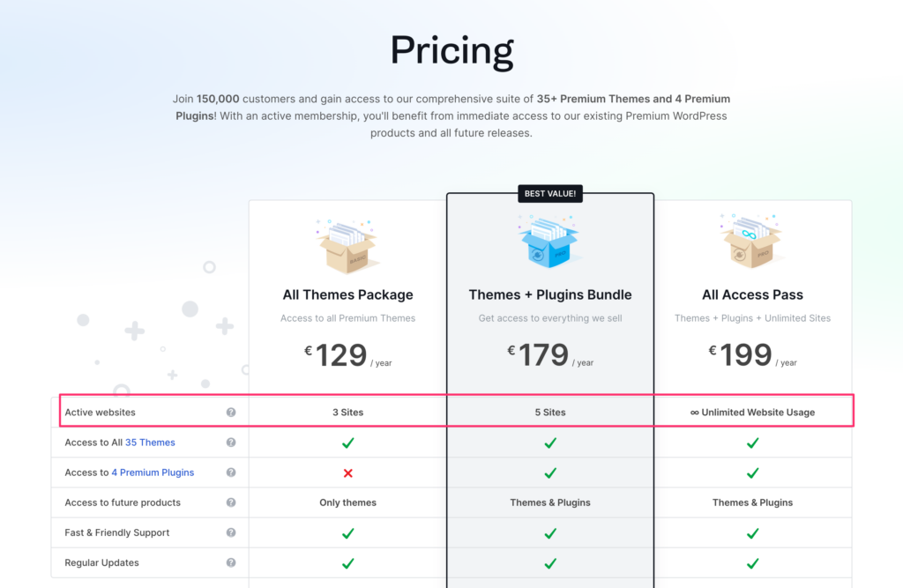Click the beige BASIC box illustration

347,247
